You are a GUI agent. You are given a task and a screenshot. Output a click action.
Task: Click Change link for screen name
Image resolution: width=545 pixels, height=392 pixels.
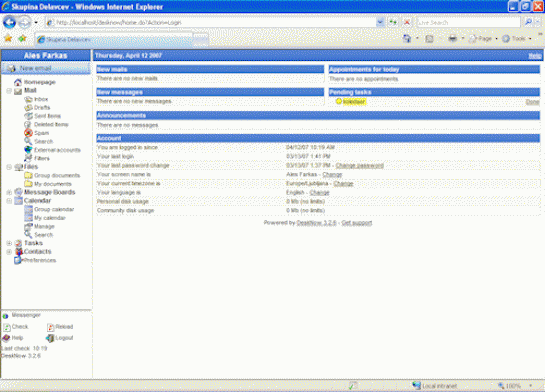pyautogui.click(x=332, y=174)
